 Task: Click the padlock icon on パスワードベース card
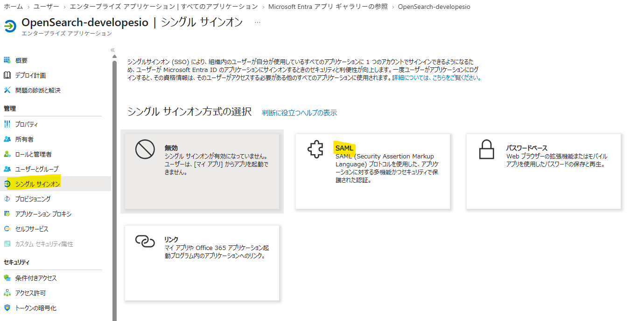click(487, 150)
